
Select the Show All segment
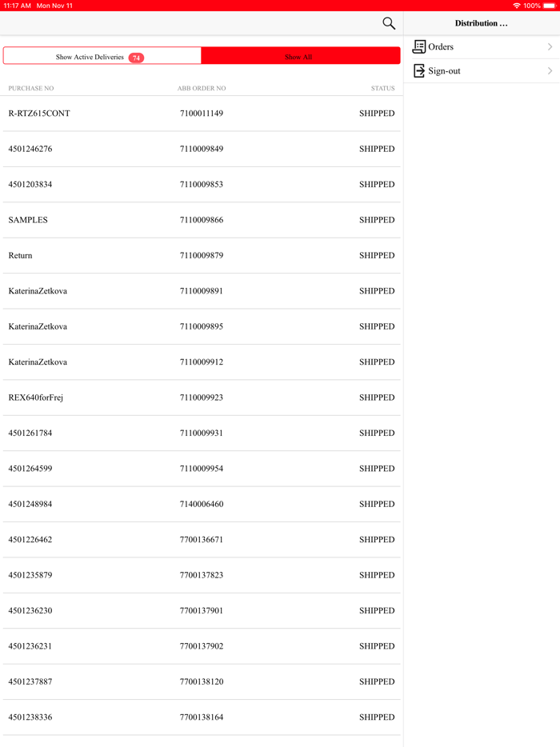tap(299, 57)
